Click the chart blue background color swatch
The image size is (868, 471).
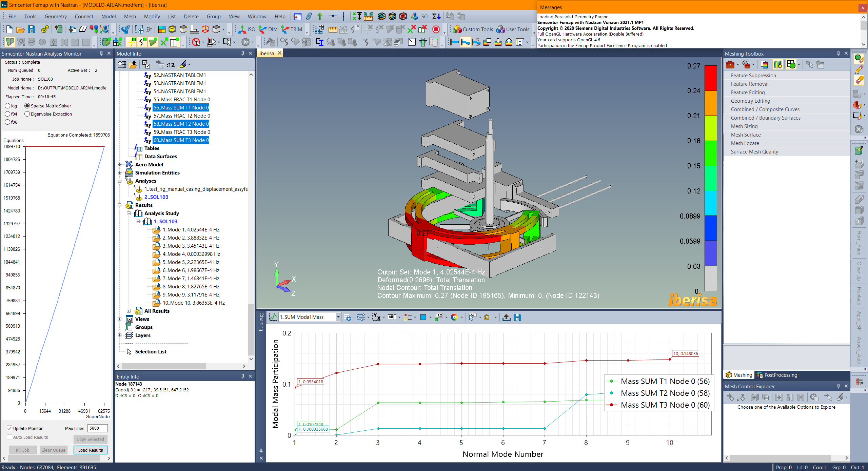423,317
